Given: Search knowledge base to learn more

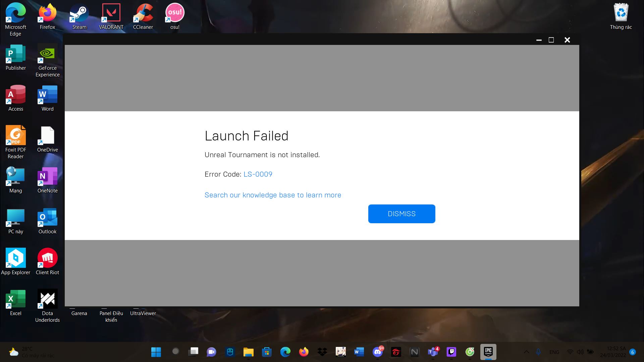Looking at the screenshot, I should point(273,195).
